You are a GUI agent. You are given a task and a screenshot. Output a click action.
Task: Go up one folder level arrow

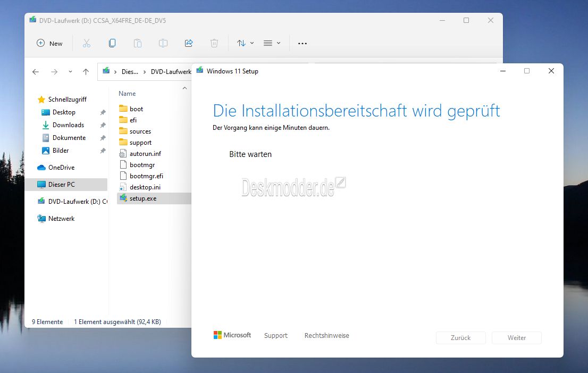tap(86, 72)
